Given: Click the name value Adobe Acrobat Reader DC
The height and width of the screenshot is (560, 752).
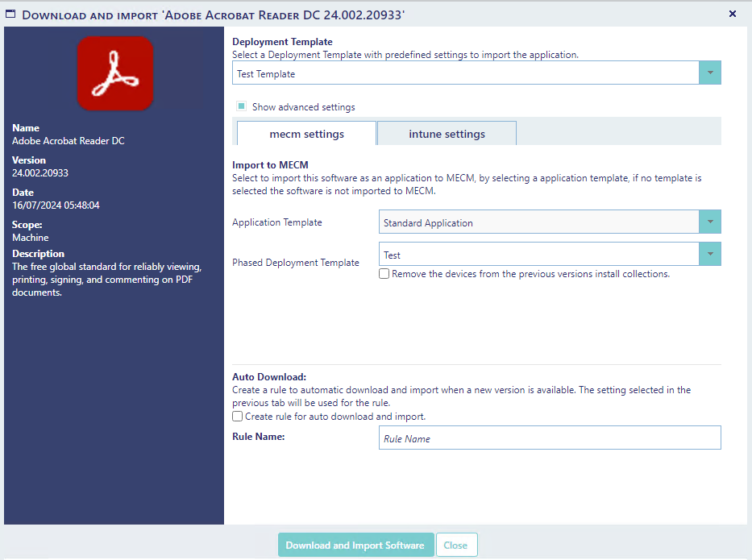Looking at the screenshot, I should coord(68,141).
